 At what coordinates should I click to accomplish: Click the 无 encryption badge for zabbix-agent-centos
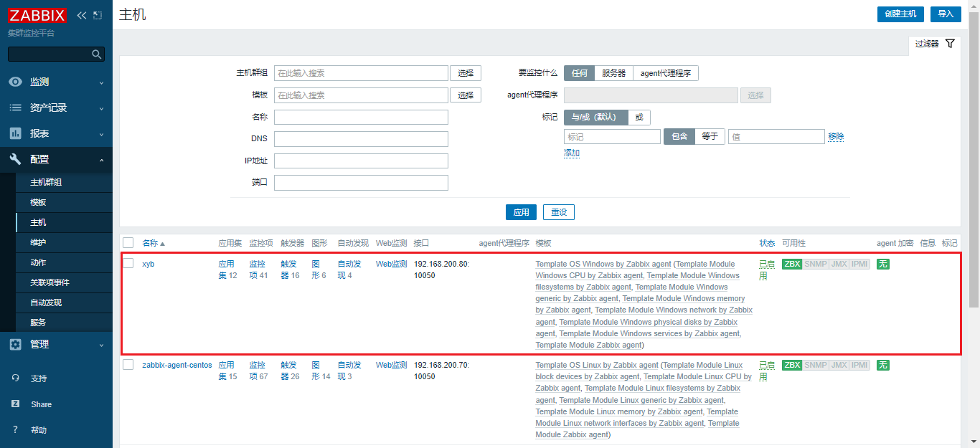point(883,365)
